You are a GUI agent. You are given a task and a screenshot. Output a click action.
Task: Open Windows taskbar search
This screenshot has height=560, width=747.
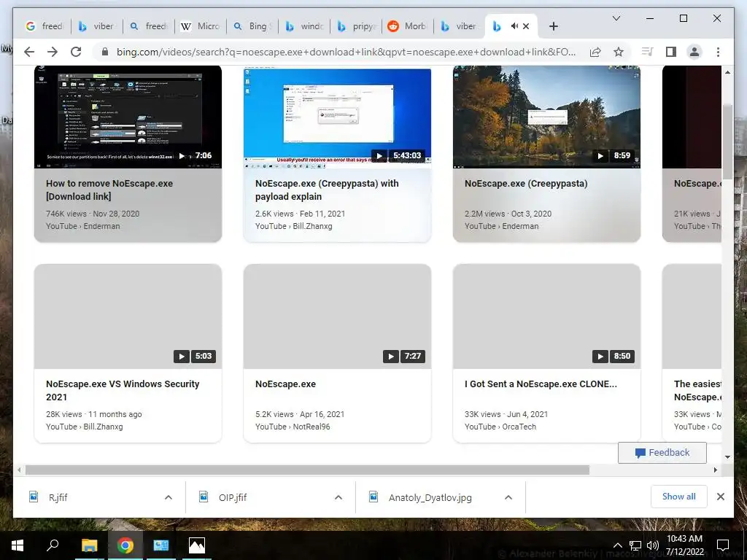pyautogui.click(x=53, y=545)
